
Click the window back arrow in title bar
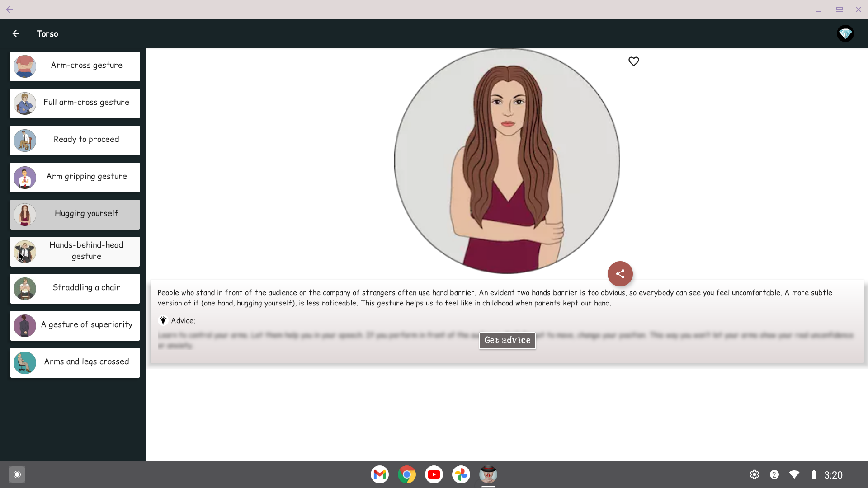(x=9, y=9)
